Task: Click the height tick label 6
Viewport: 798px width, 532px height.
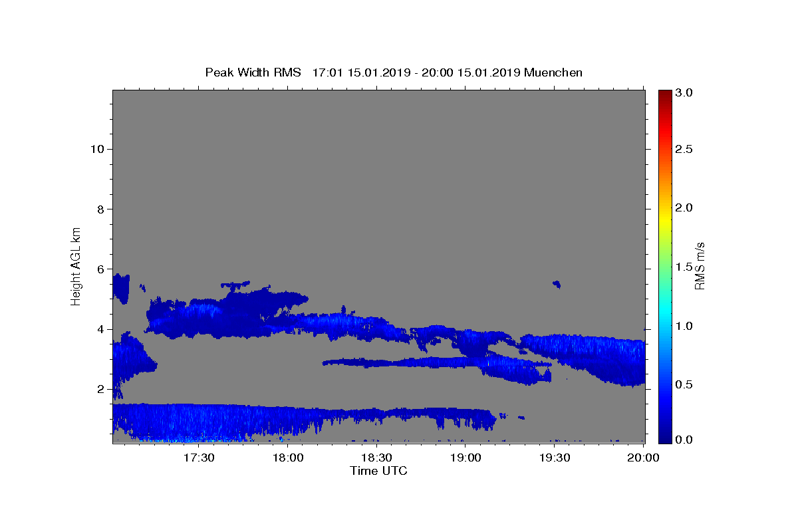Action: pyautogui.click(x=100, y=269)
